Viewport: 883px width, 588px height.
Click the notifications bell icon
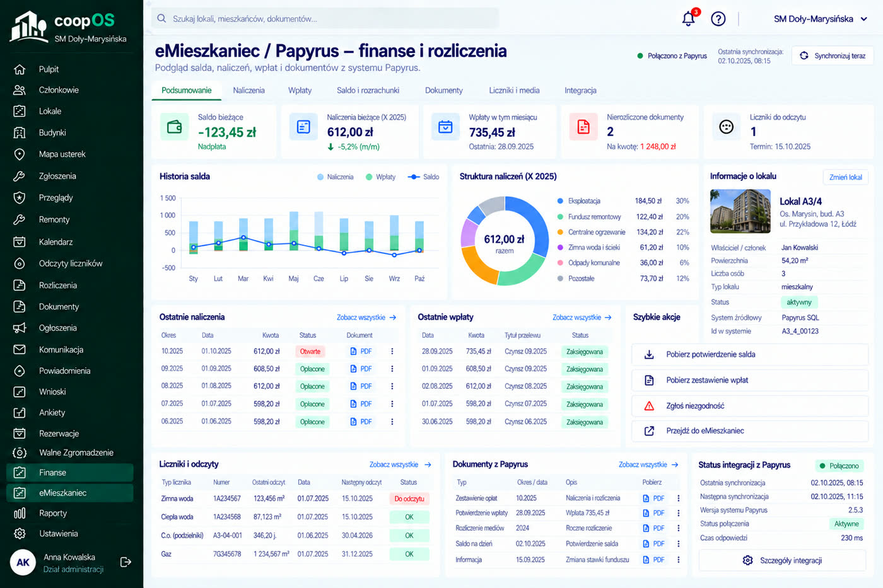689,19
